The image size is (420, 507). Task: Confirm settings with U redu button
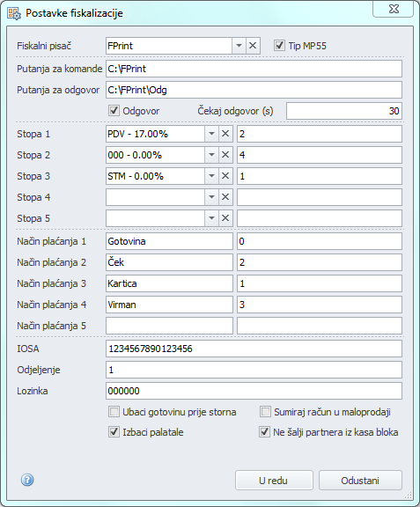[x=274, y=481]
